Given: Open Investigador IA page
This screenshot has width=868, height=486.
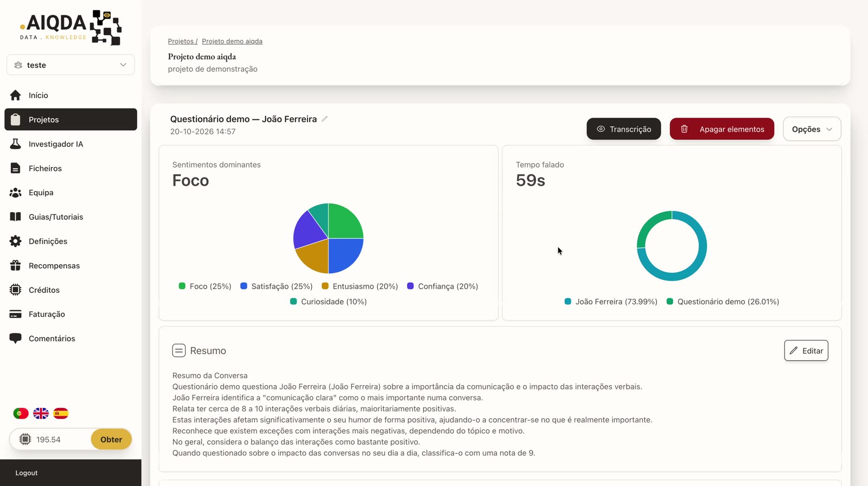Looking at the screenshot, I should [71, 144].
